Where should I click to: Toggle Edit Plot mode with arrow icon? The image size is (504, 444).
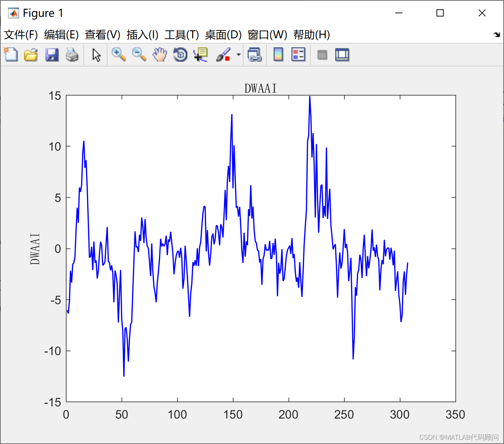95,55
